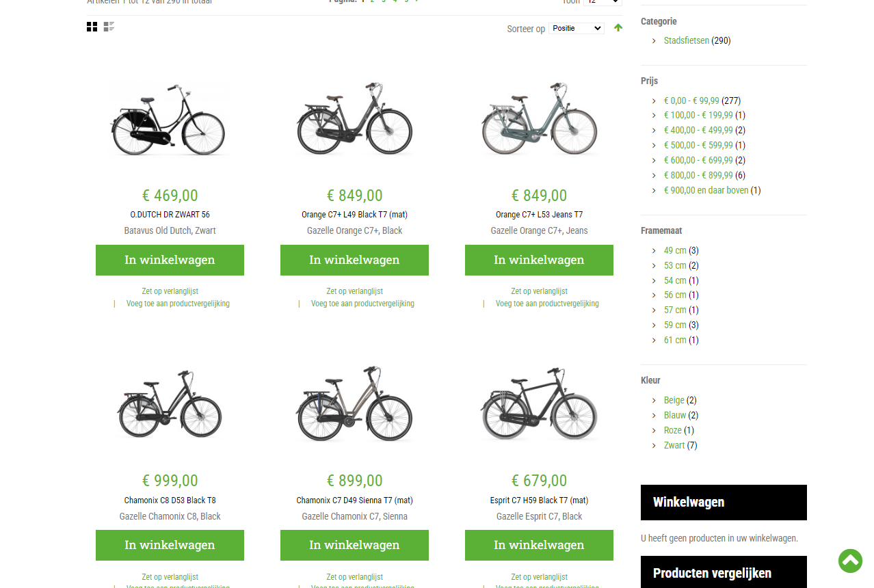Open Esprit C7 H59 Black T7 (mat) title
The height and width of the screenshot is (588, 874).
pos(539,500)
